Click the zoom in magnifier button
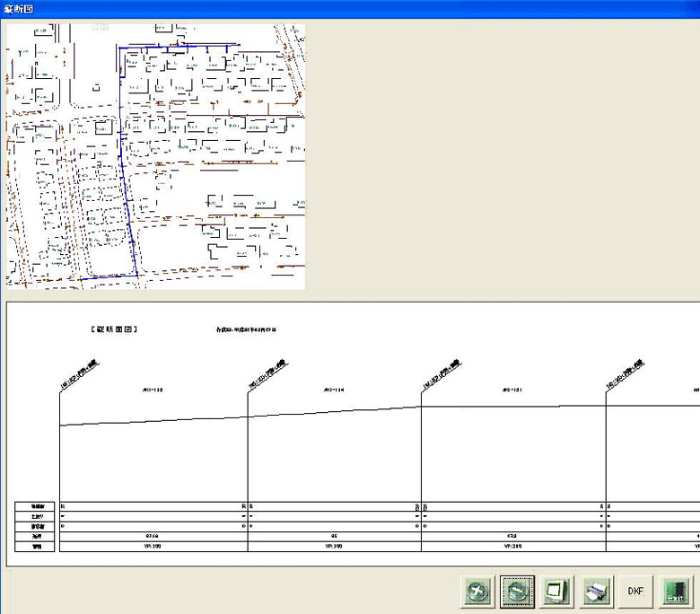 coord(478,592)
